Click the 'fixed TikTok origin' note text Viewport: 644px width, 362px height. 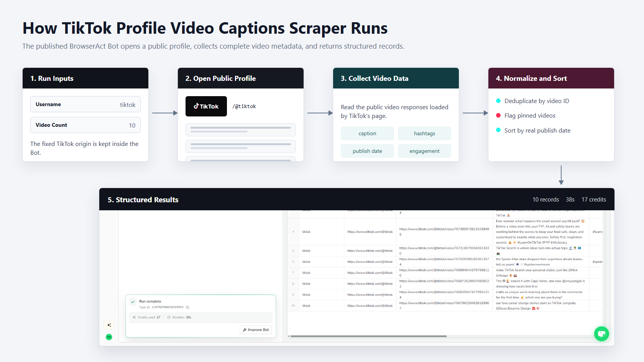coord(84,148)
